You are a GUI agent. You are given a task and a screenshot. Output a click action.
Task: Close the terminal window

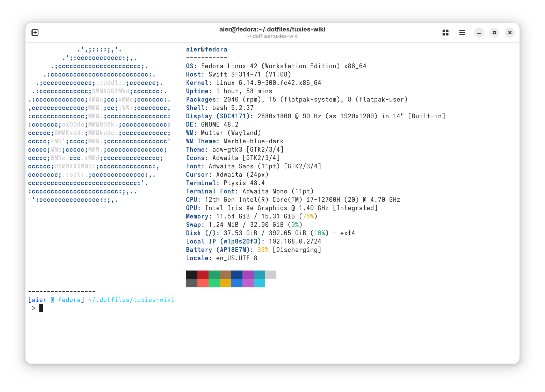[x=510, y=33]
